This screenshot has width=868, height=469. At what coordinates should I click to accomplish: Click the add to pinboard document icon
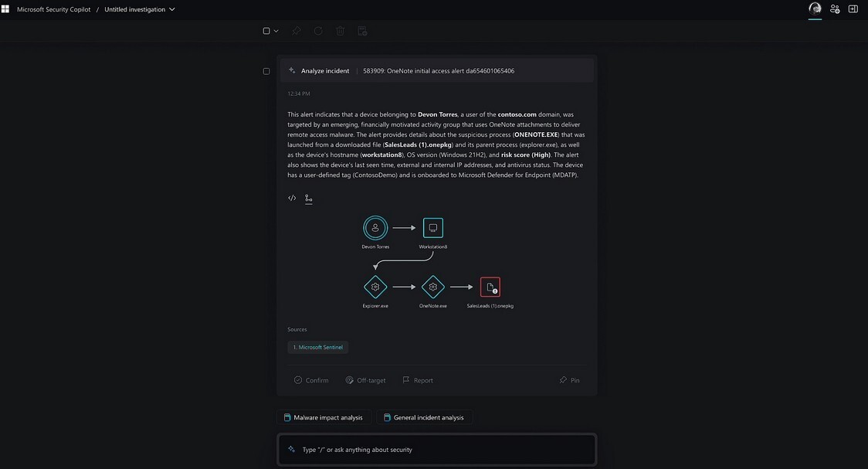(x=362, y=31)
